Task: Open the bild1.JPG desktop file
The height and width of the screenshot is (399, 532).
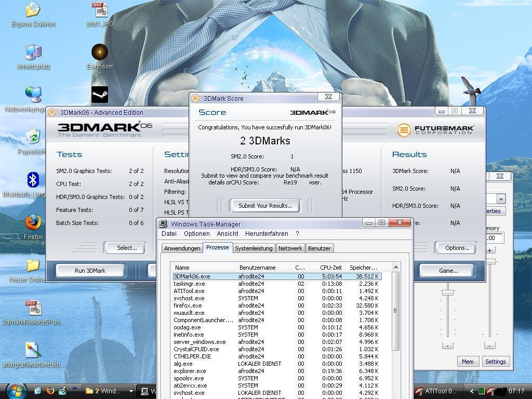Action: click(x=99, y=9)
